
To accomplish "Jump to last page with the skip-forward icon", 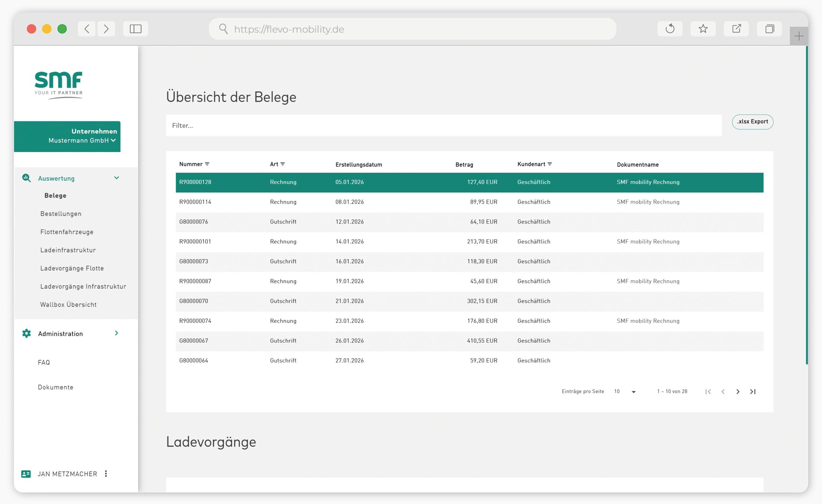I will click(x=753, y=391).
